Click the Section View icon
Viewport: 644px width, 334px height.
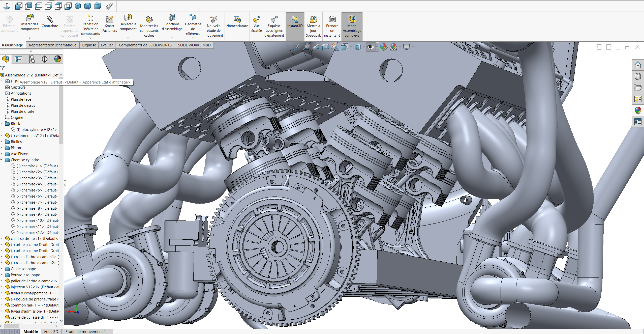326,47
